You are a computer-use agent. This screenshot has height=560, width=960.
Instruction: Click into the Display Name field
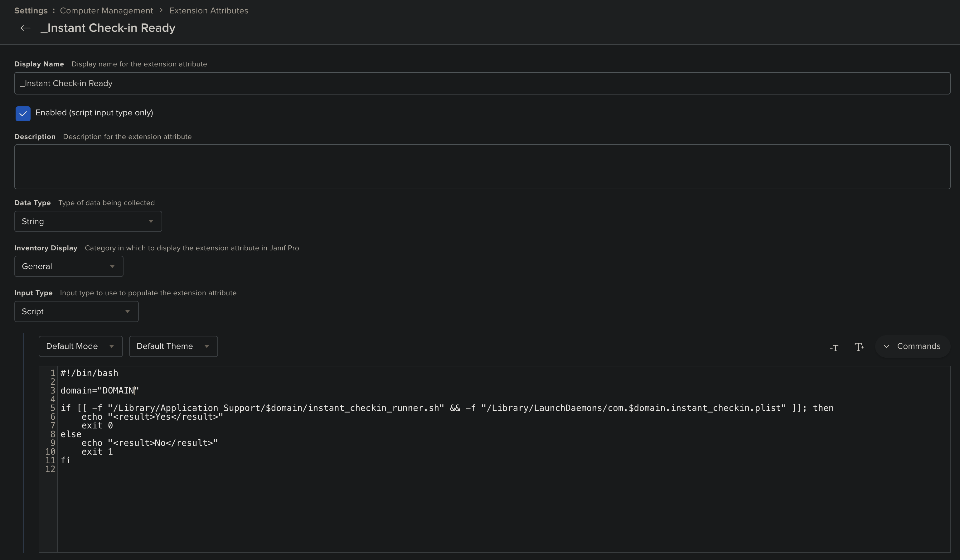(482, 84)
